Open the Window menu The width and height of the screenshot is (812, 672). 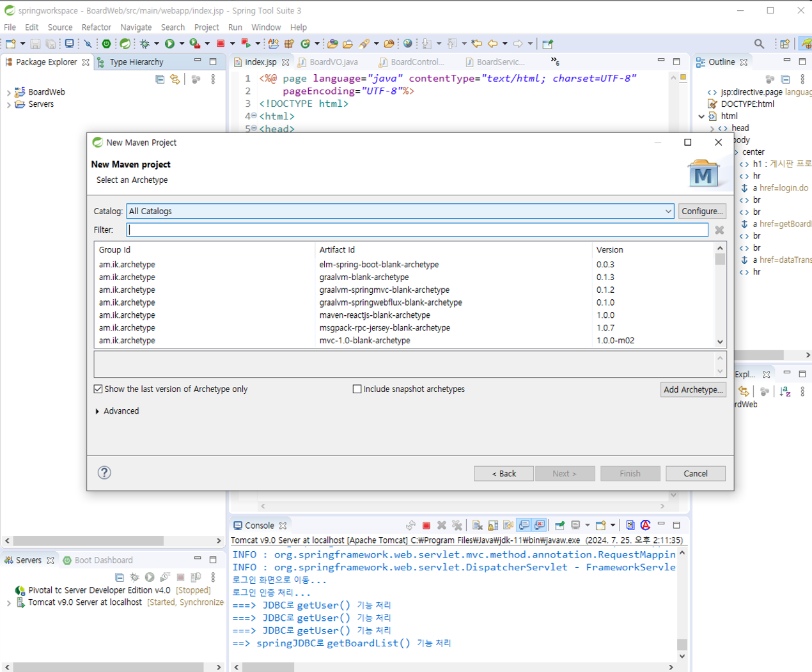266,27
